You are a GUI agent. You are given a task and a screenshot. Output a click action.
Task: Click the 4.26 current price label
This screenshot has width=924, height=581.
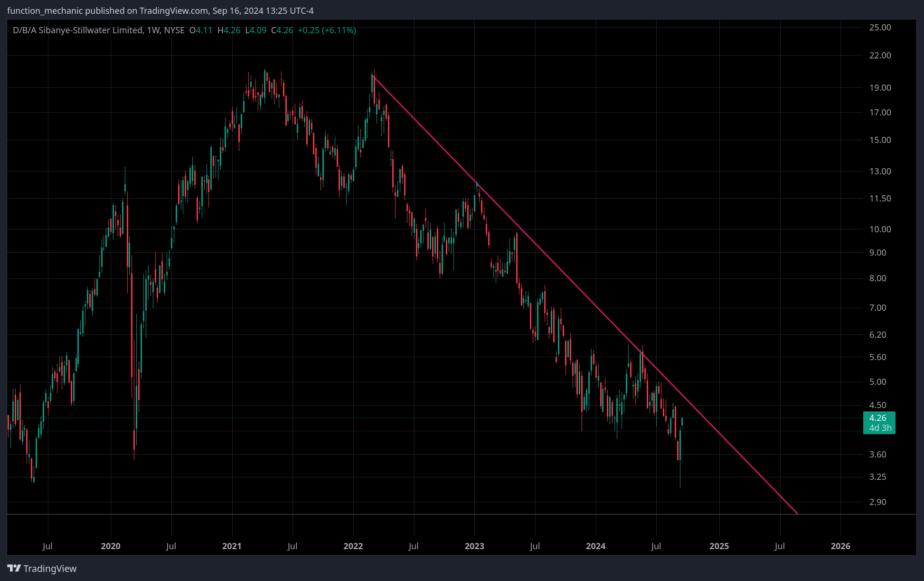(x=878, y=423)
